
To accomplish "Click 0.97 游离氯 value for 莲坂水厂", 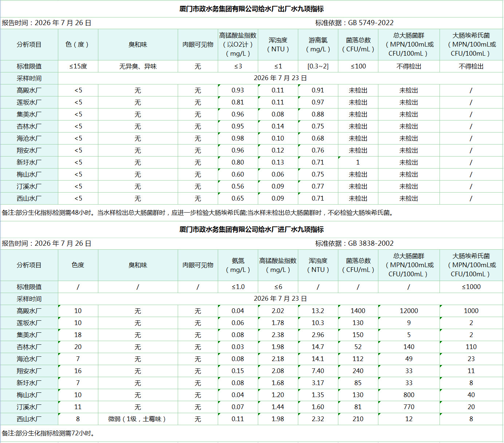I will (318, 102).
